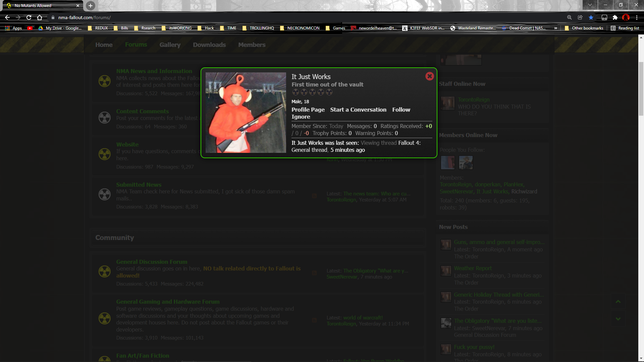The height and width of the screenshot is (362, 644).
Task: Open the TIME bookmark folder
Action: click(x=228, y=28)
